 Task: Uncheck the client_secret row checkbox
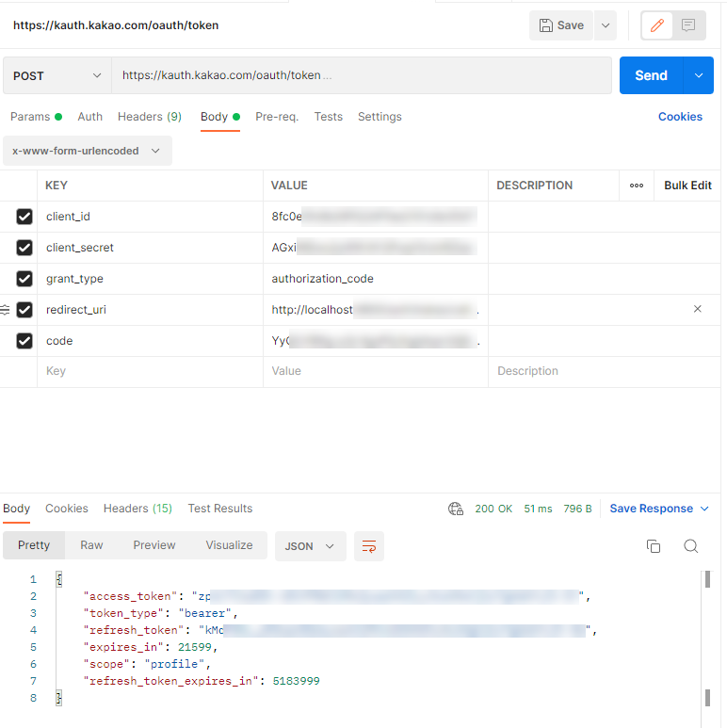pyautogui.click(x=24, y=248)
